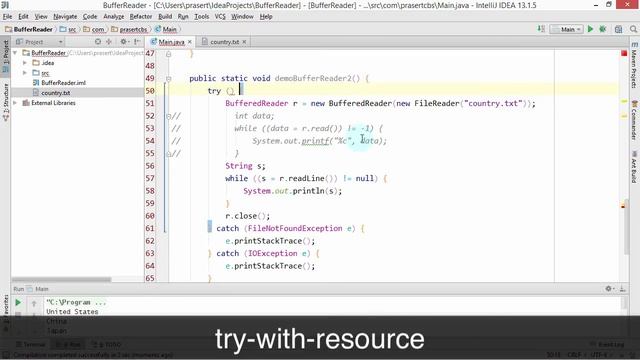
Task: Open Search Everywhere magnifier icon
Action: coord(633,29)
